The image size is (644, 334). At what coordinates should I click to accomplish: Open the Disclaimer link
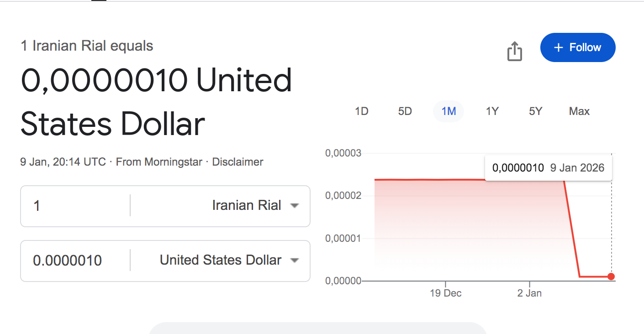coord(238,162)
